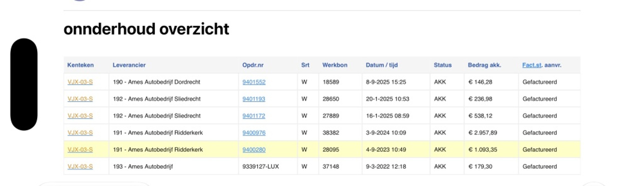Viewport: 644px width, 186px height.
Task: Open order number 9401552
Action: point(254,82)
